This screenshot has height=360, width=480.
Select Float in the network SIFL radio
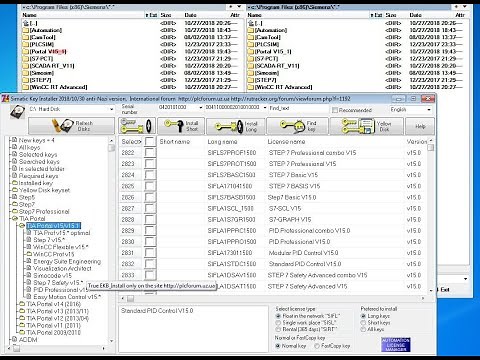278,316
